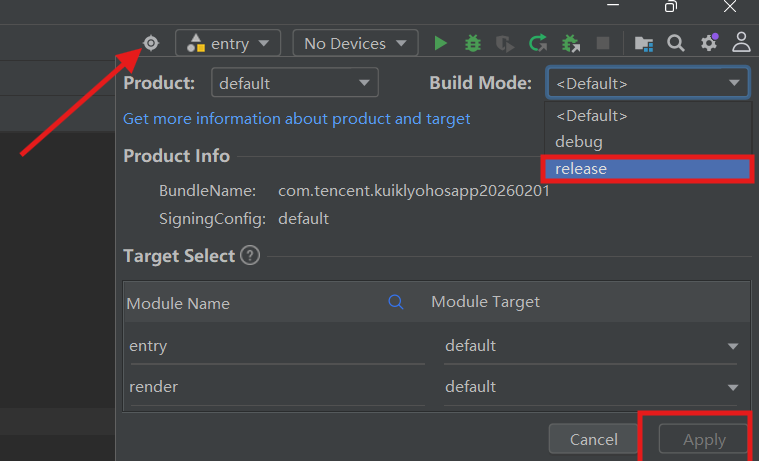This screenshot has width=759, height=461.
Task: Search module names with magnifier icon
Action: (396, 302)
